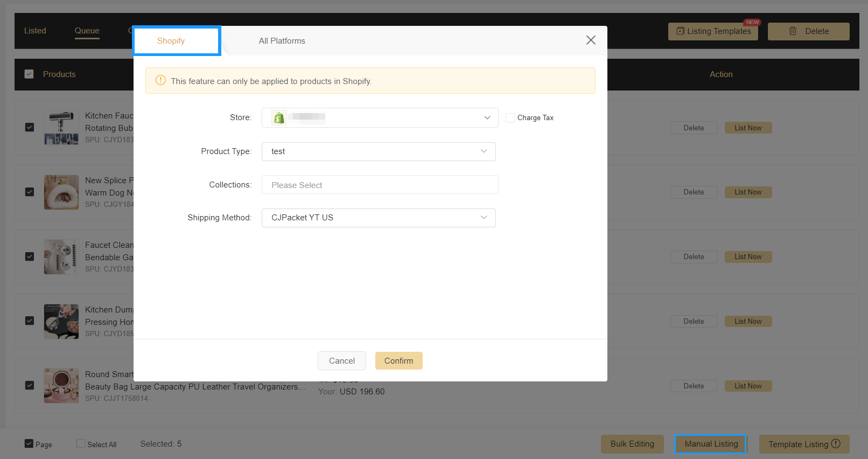Click the Template Listing button
868x459 pixels.
point(804,444)
